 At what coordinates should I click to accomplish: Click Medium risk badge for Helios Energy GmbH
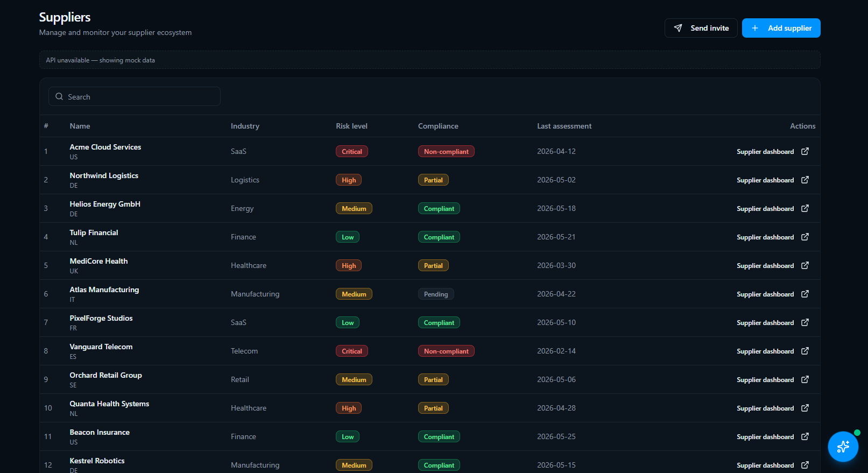coord(354,209)
